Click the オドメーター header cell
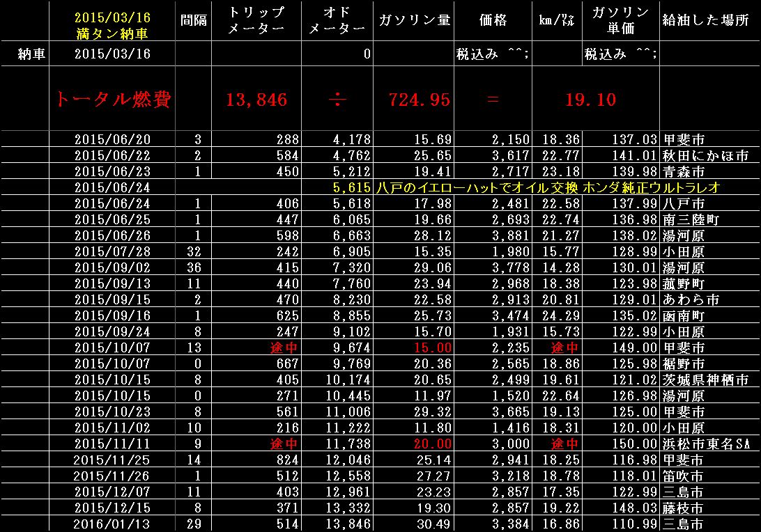 (x=337, y=22)
